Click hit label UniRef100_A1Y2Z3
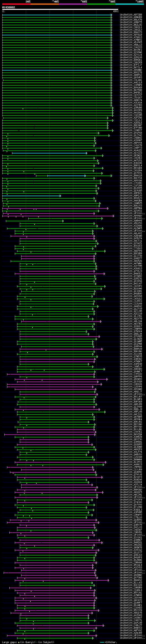The height and width of the screenshot is (644, 146). tap(131, 153)
